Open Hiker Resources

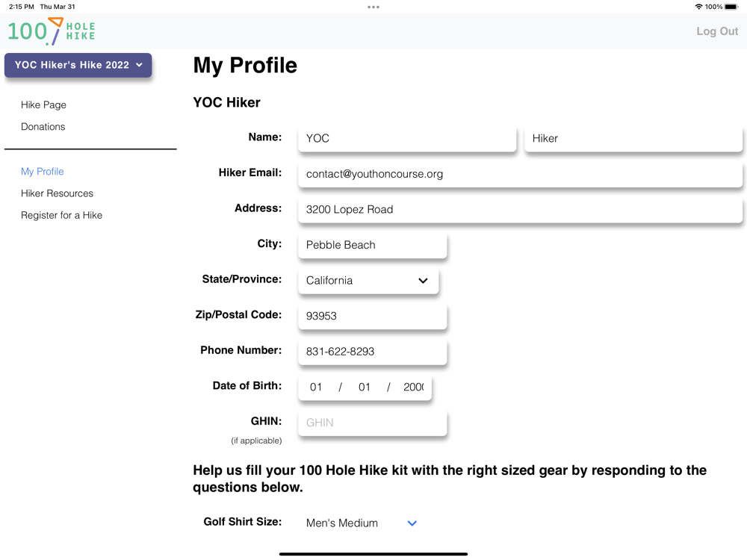tap(57, 193)
